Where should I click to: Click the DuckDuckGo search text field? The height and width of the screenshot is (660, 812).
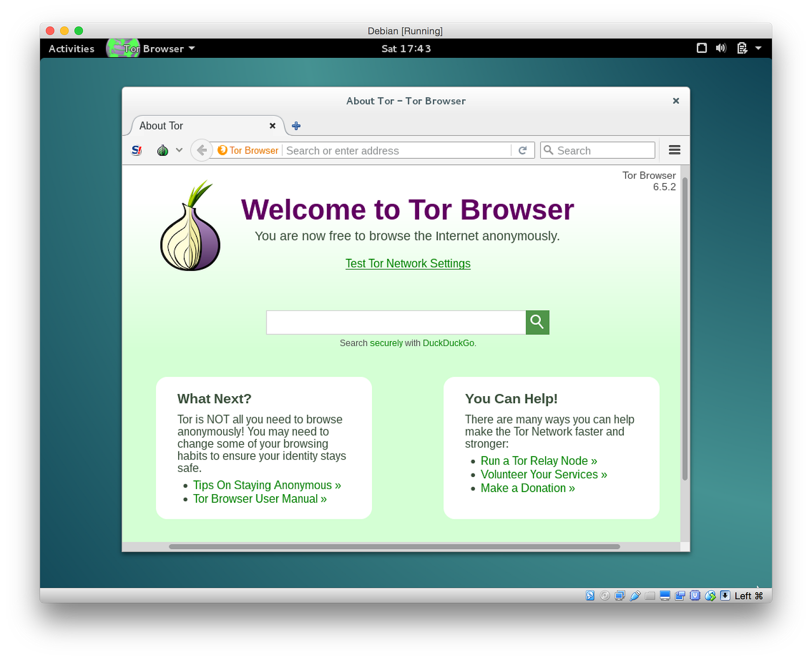tap(396, 323)
